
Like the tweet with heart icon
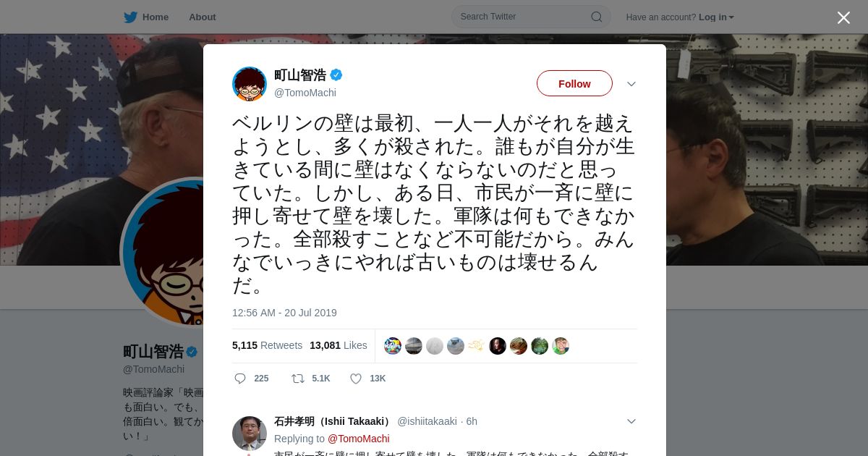(x=356, y=379)
